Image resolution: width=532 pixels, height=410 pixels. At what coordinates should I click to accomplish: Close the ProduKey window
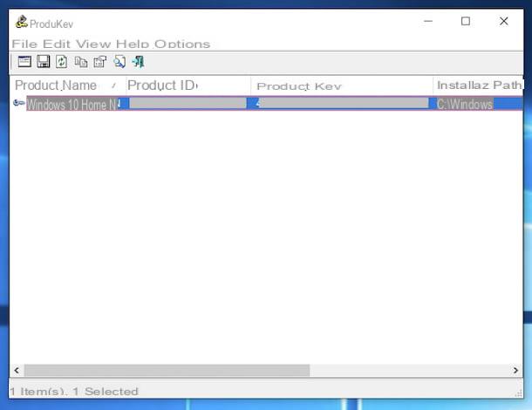pyautogui.click(x=503, y=21)
